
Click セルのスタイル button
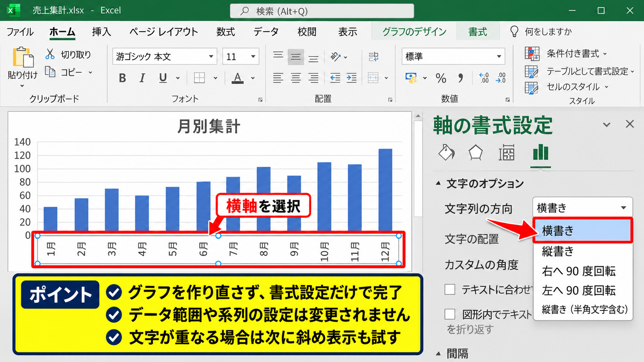pos(567,87)
